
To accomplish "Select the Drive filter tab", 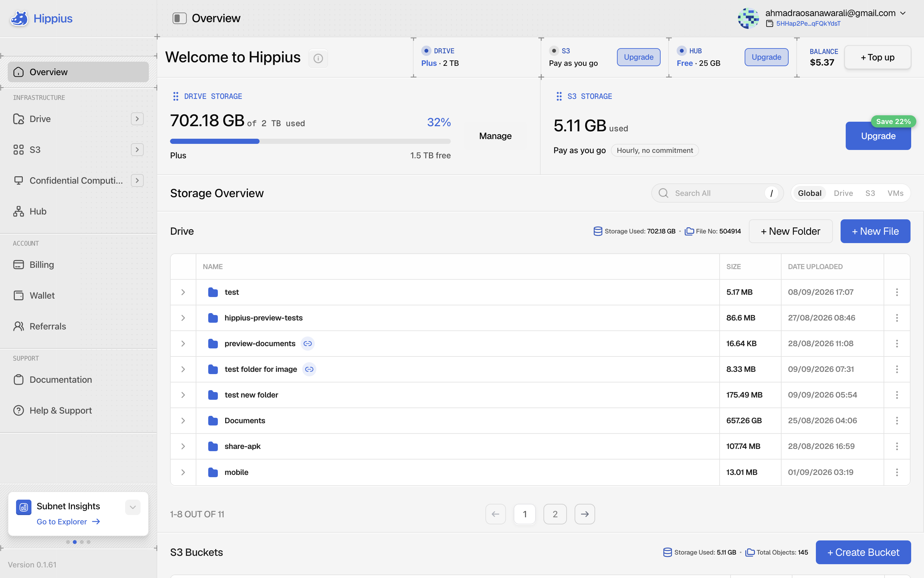I will 843,193.
